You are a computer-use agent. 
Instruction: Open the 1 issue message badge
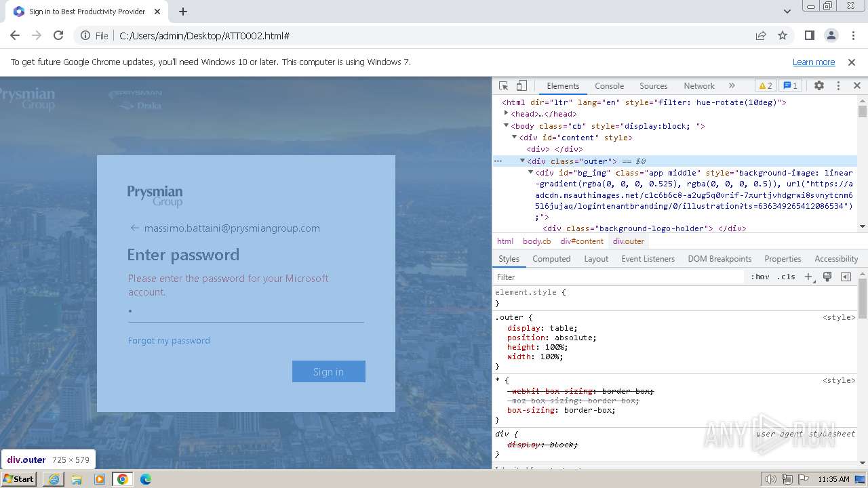tap(790, 86)
